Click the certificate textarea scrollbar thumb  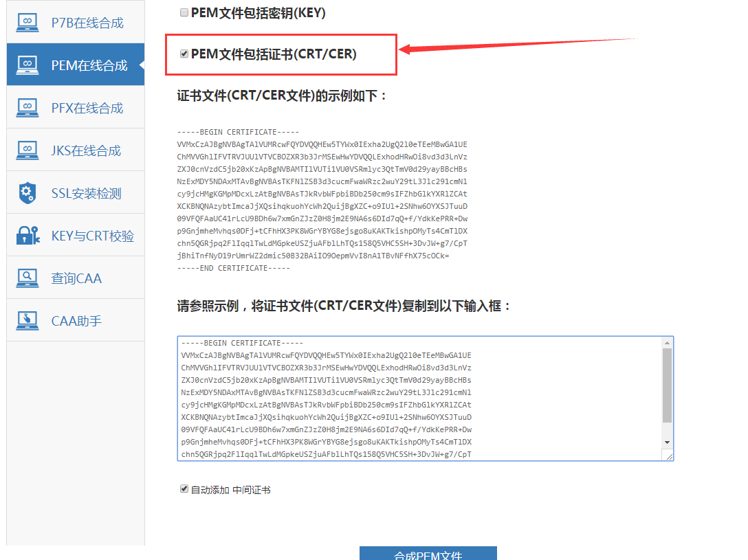coord(667,385)
